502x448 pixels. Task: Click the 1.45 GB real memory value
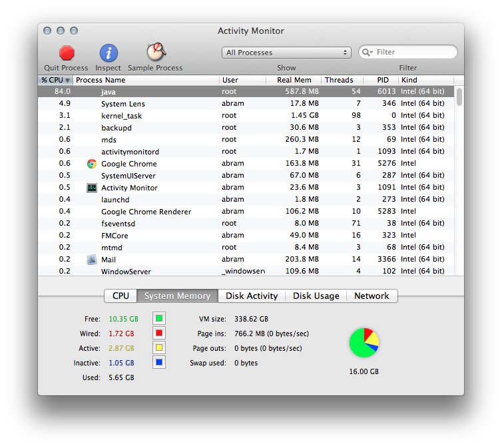(305, 116)
